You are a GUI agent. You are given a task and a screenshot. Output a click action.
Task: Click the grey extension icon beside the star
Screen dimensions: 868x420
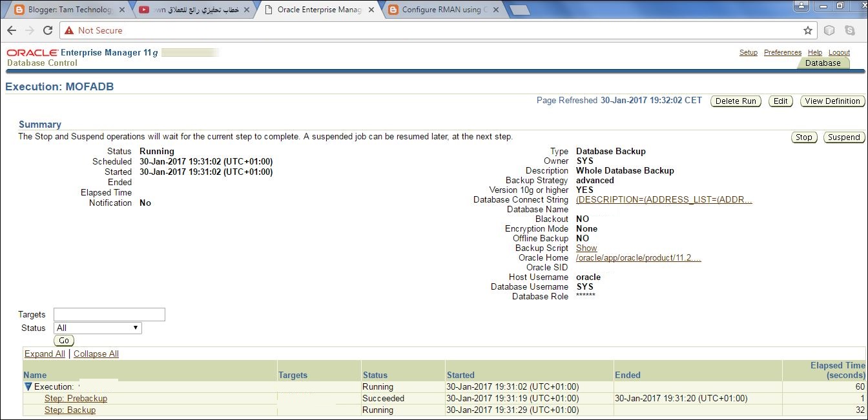(830, 30)
